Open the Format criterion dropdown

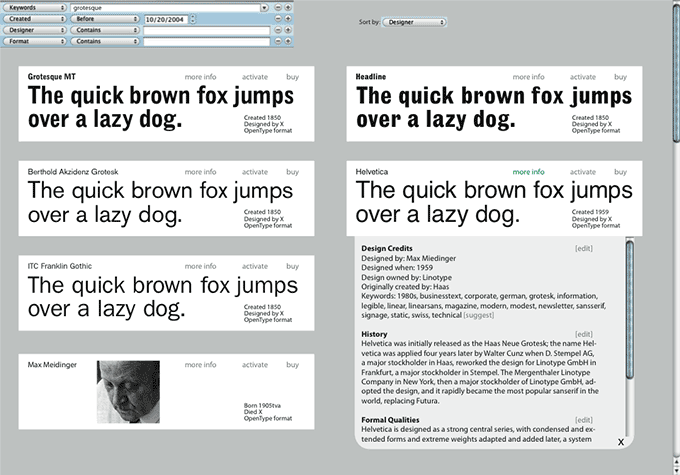click(34, 41)
